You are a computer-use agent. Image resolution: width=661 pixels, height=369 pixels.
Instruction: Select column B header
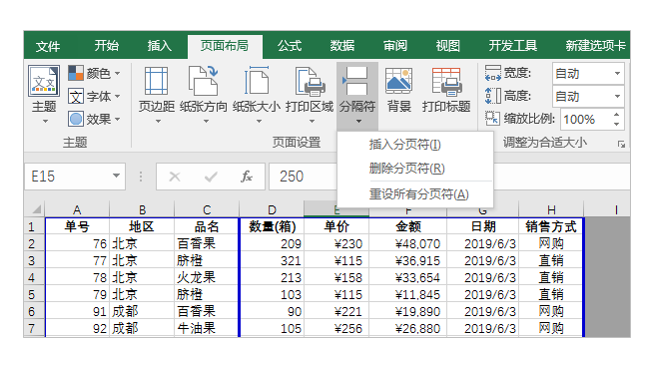tap(142, 210)
